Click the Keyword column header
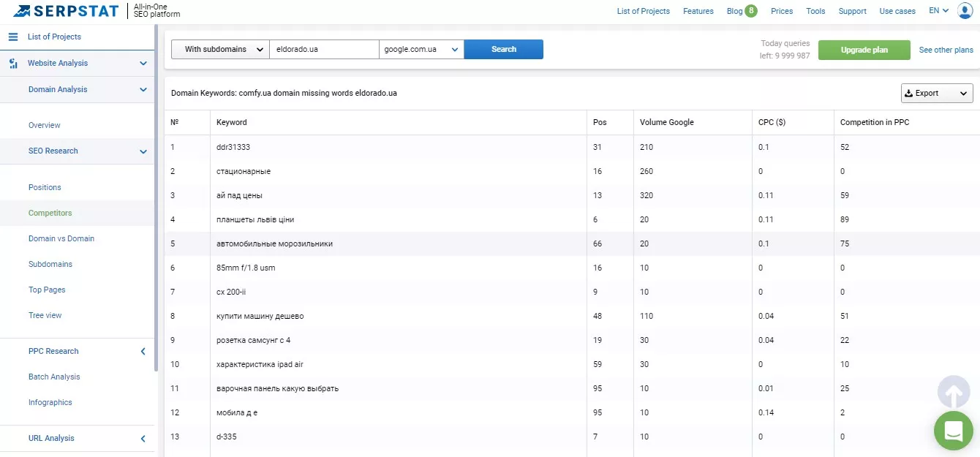The height and width of the screenshot is (457, 980). [x=232, y=122]
